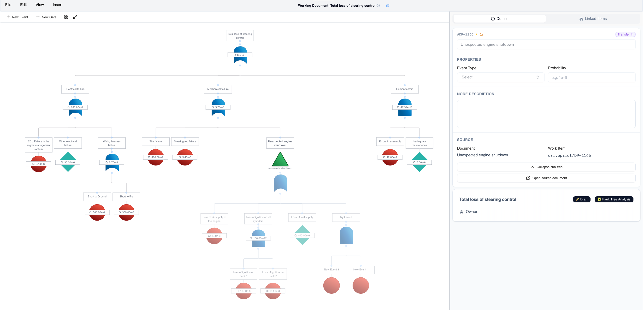Open the File menu
This screenshot has width=644, height=310.
coord(8,5)
